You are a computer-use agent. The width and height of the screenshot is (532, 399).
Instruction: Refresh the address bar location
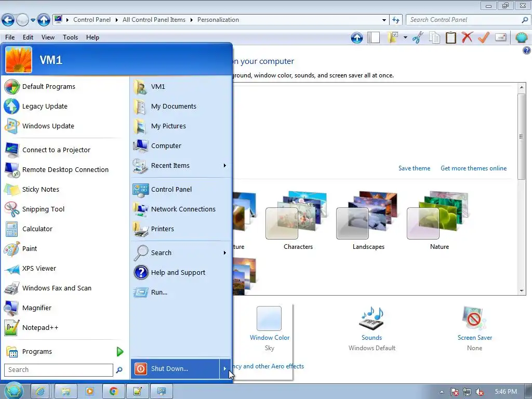[396, 20]
